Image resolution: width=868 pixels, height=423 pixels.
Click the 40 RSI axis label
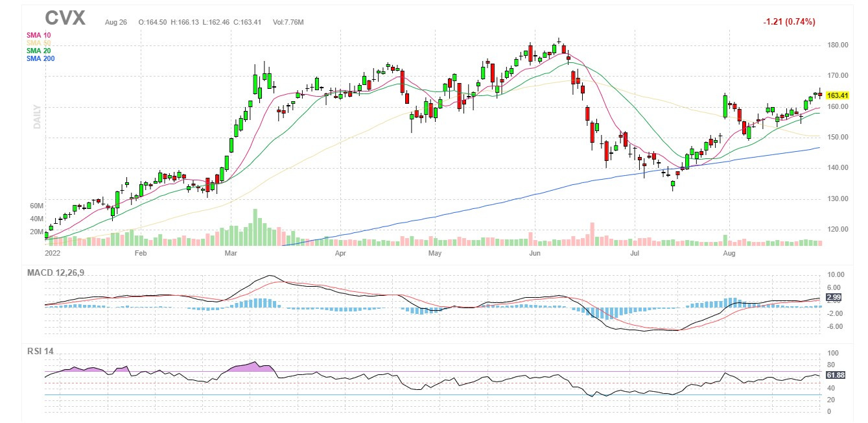coord(831,389)
